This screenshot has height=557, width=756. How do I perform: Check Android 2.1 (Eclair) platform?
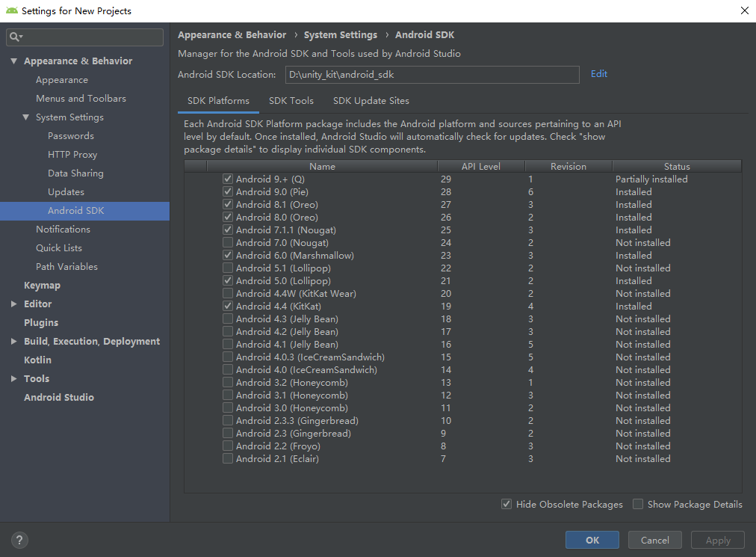coord(228,458)
